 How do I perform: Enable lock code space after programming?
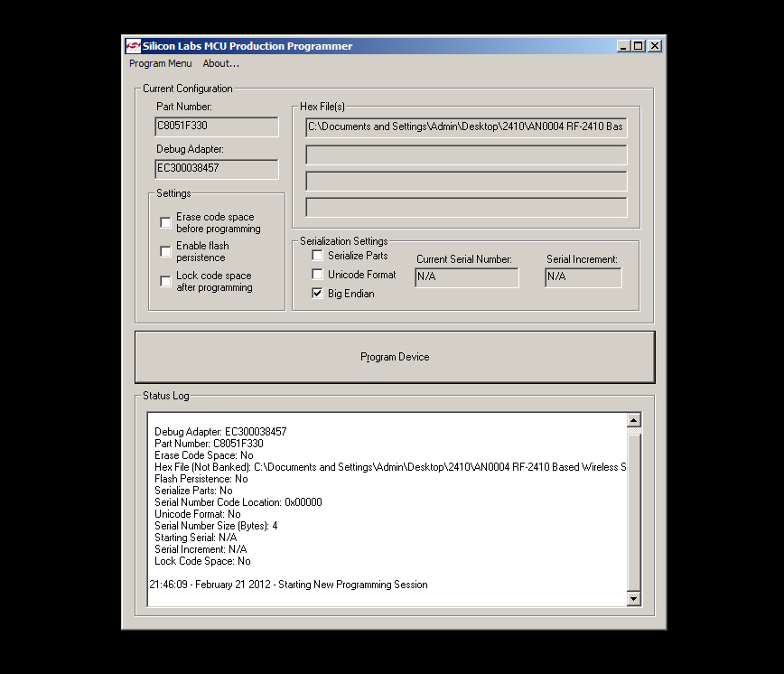tap(165, 281)
